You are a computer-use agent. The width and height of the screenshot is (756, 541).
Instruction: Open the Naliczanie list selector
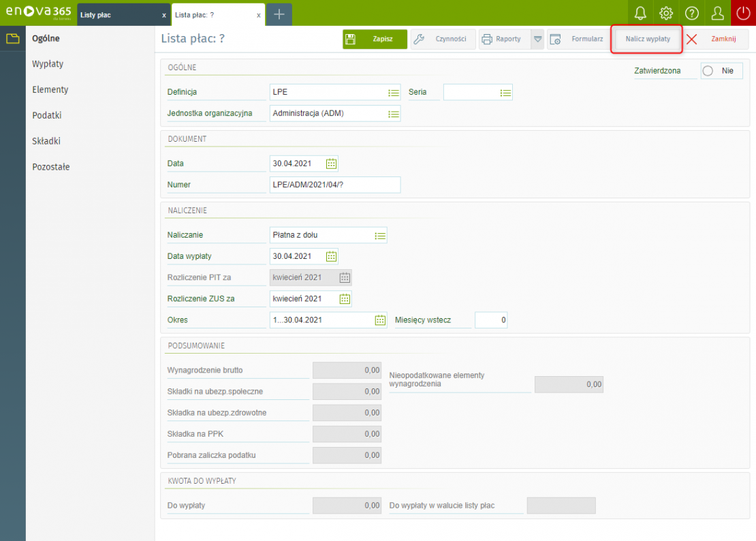[380, 235]
